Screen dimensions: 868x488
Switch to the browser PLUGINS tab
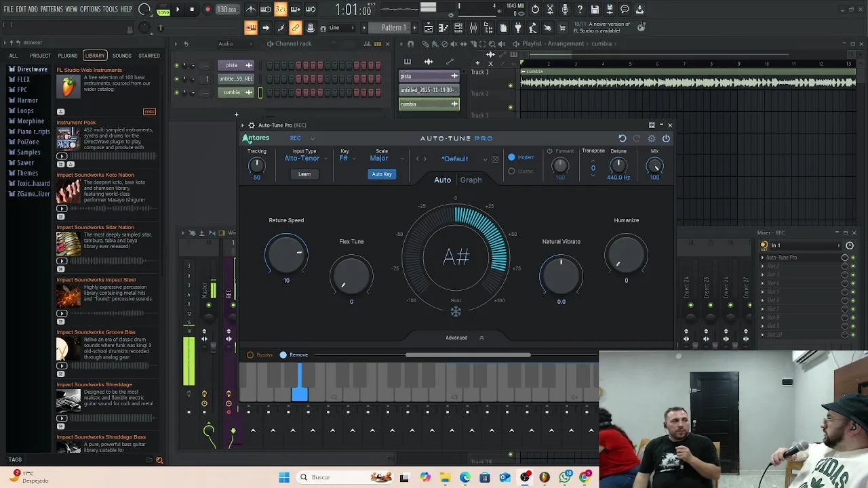tap(68, 56)
